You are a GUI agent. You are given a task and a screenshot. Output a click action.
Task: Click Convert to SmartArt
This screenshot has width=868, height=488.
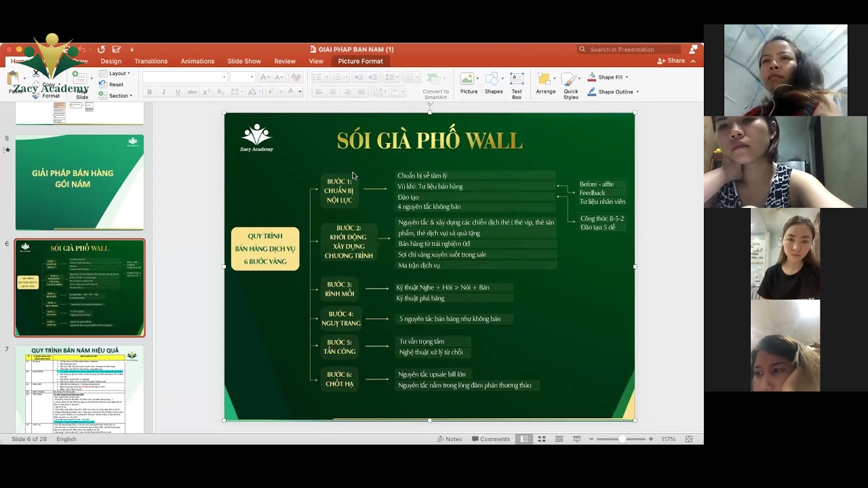pyautogui.click(x=435, y=85)
